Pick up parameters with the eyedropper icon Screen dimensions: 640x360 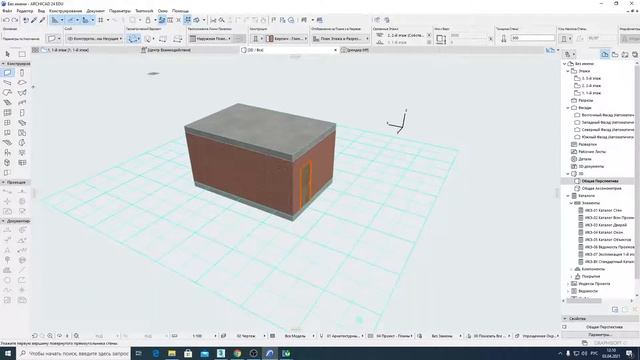coord(34,20)
